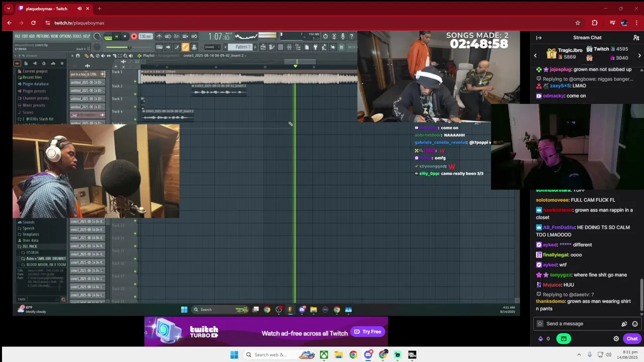Viewport: 644px width, 362px height.
Task: Open FL Studio help question icon
Action: [x=352, y=36]
